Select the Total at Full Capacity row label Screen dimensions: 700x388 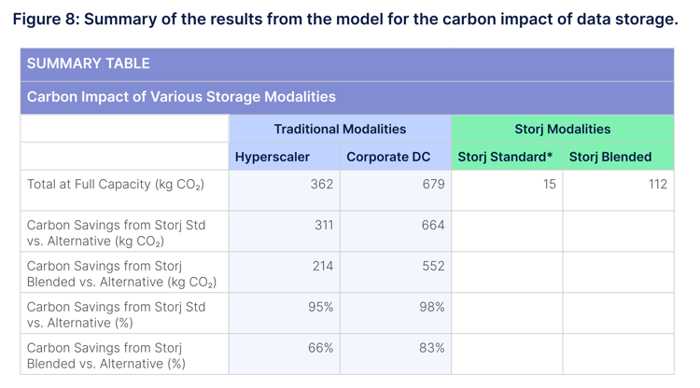click(x=116, y=184)
